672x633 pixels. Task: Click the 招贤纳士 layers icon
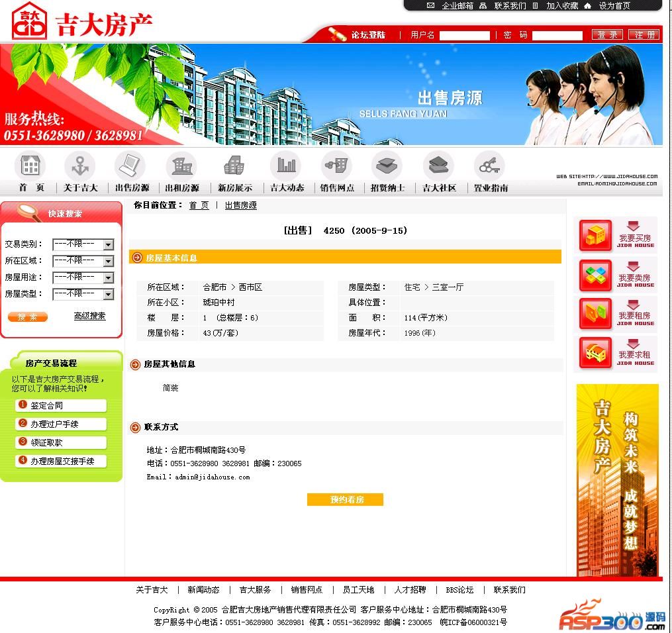click(x=387, y=166)
